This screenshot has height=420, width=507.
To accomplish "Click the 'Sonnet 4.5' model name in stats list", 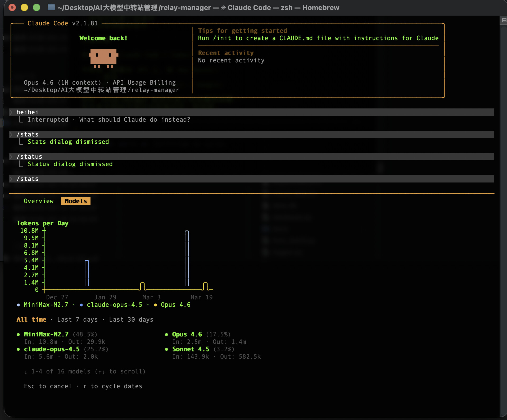I will click(191, 349).
